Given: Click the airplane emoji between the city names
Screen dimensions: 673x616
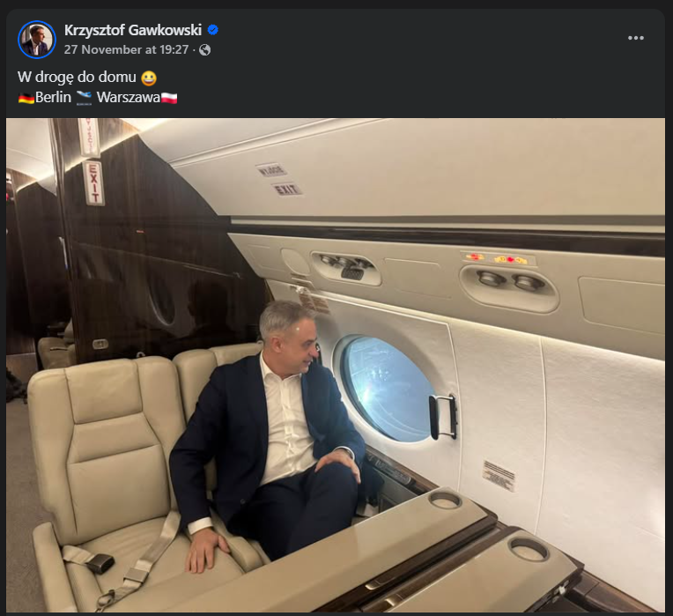Looking at the screenshot, I should click(x=85, y=97).
